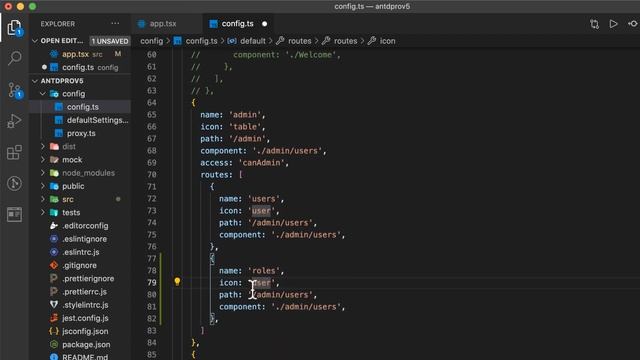Click the lightbulb code action on line 79
This screenshot has width=640, height=360.
coord(177,281)
